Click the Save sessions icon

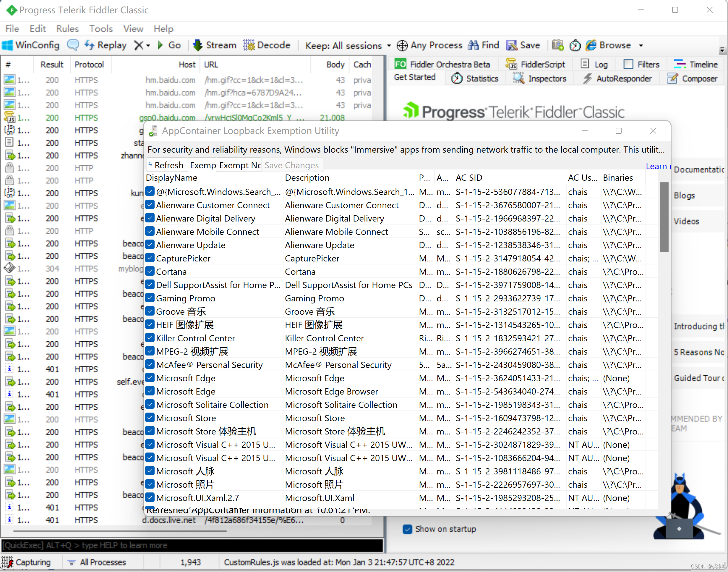coord(511,45)
